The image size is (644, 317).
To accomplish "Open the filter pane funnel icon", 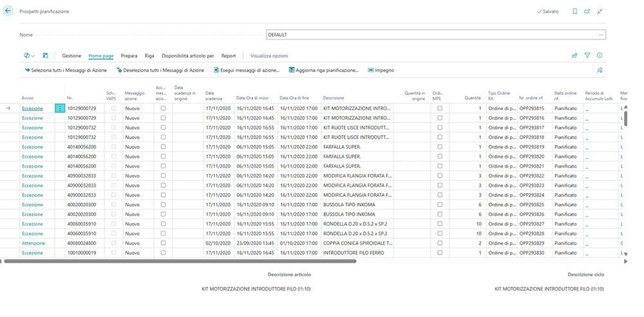I will coord(587,55).
